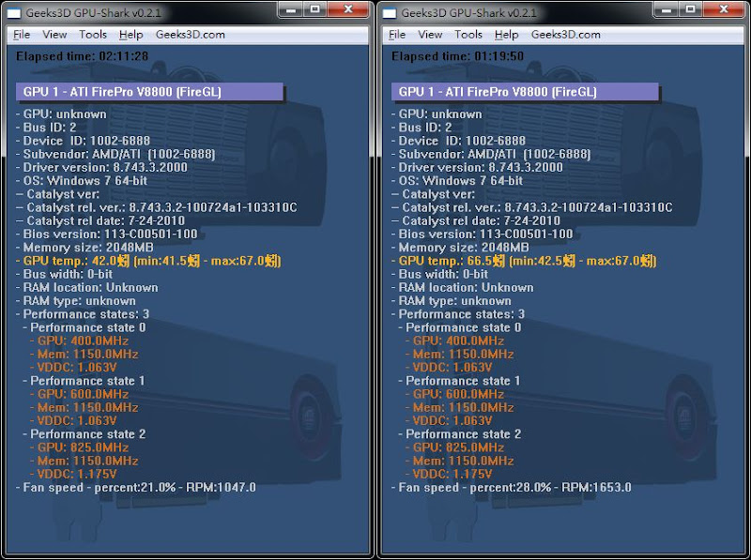This screenshot has height=560, width=751.
Task: Click Performance state 0 heading in left window
Action: pos(84,328)
